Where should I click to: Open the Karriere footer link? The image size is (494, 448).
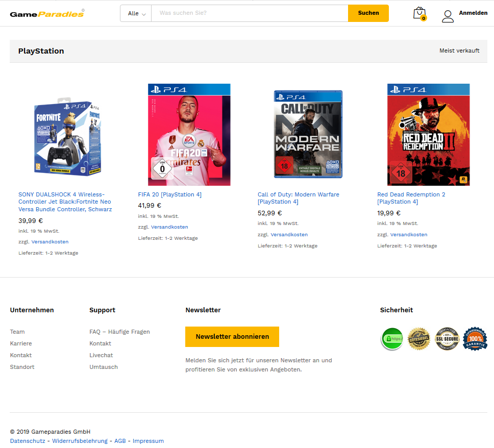pyautogui.click(x=21, y=343)
